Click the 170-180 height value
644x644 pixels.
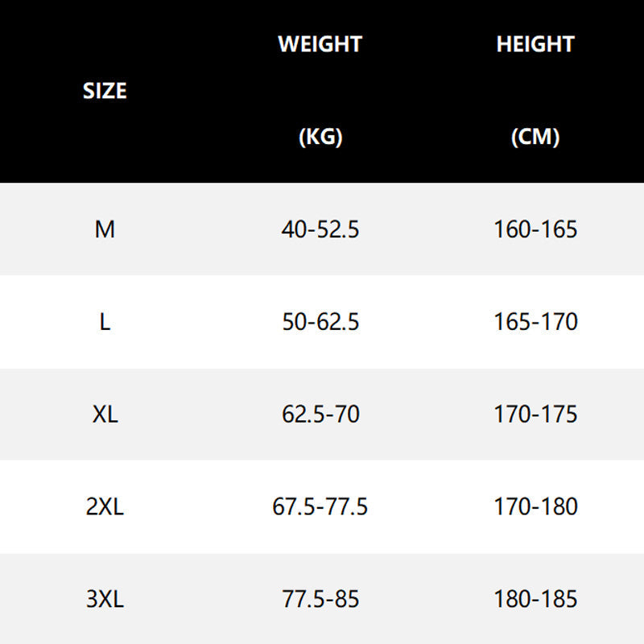tap(535, 507)
